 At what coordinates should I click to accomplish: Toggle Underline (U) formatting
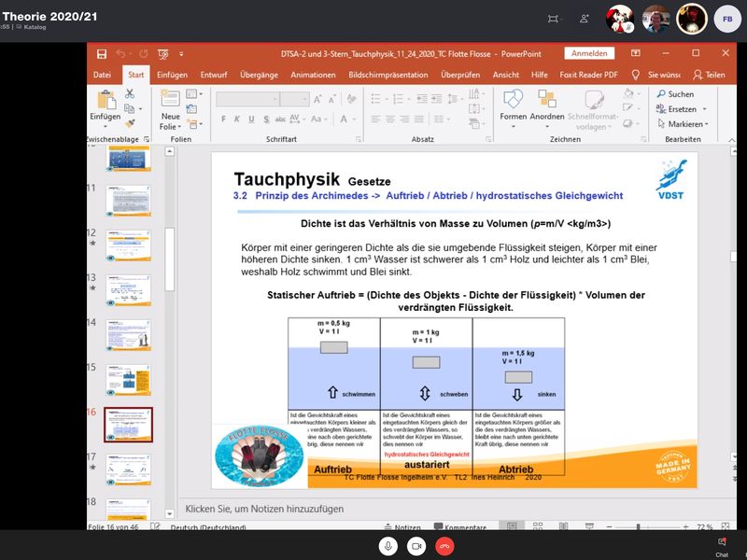[251, 119]
